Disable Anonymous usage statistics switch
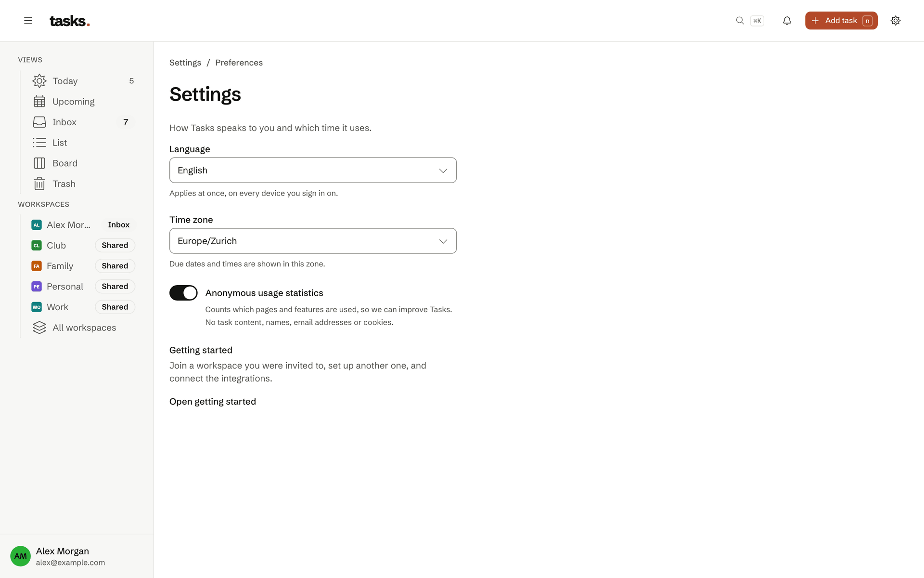This screenshot has width=924, height=578. 183,293
